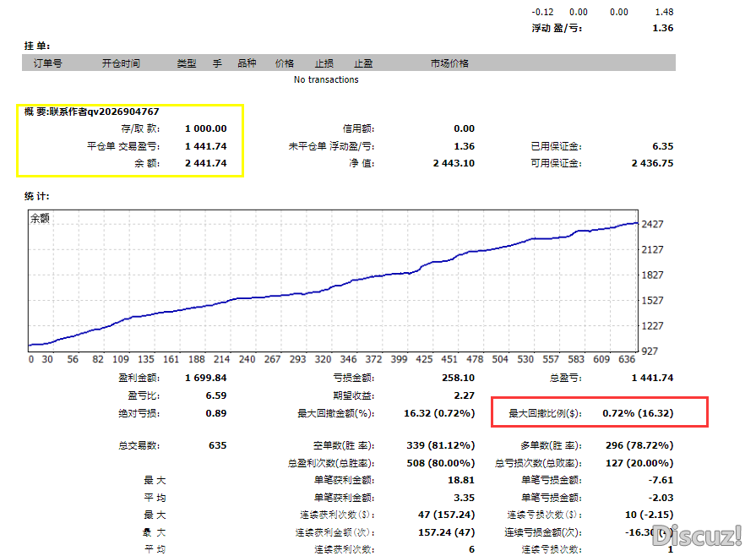Click the free margin value '2 436.75'

(x=652, y=163)
